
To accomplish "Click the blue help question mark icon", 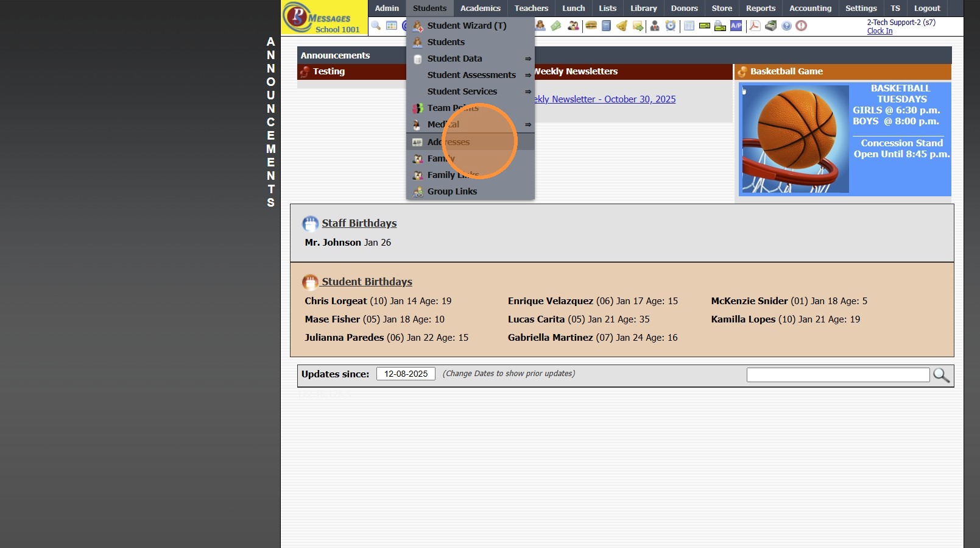I will tap(786, 26).
